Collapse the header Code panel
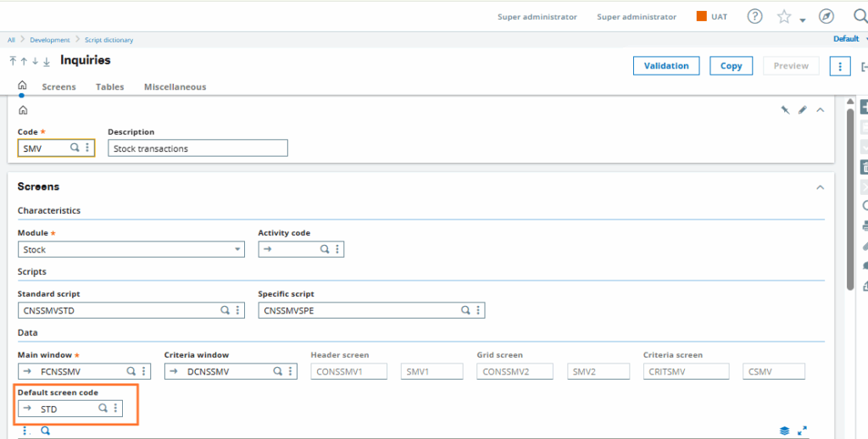868x439 pixels. tap(820, 110)
